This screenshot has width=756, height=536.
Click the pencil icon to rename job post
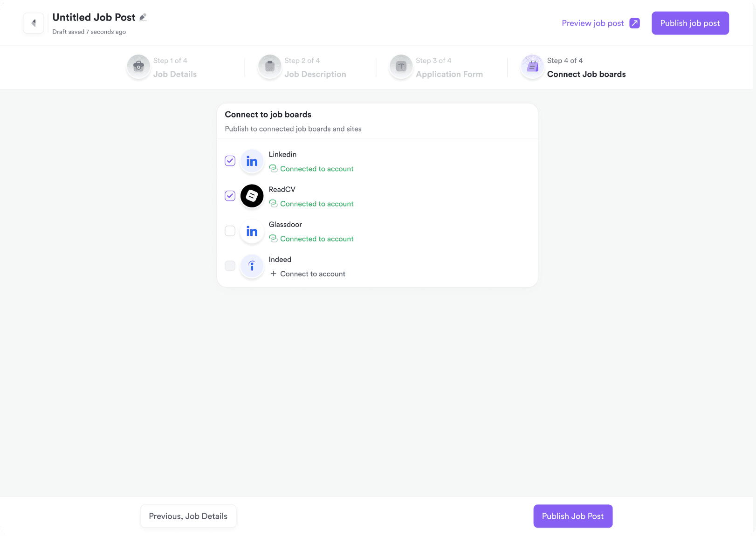click(x=143, y=17)
